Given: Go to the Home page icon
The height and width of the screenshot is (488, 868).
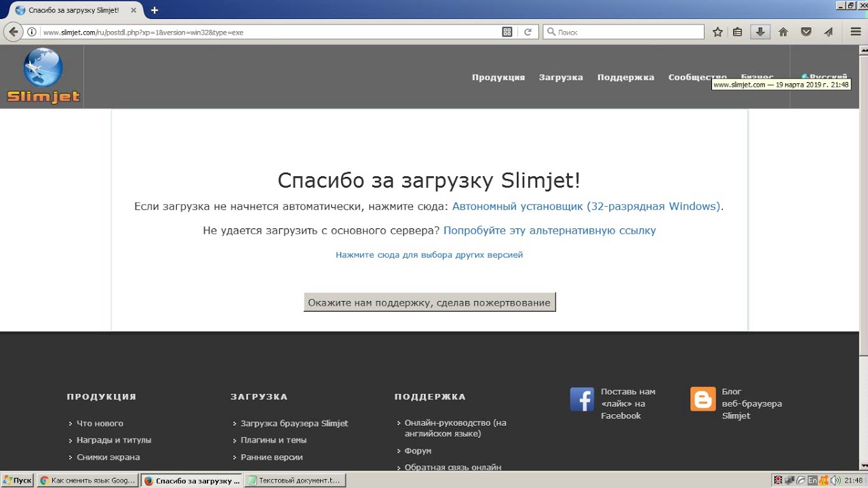Looking at the screenshot, I should click(x=783, y=32).
